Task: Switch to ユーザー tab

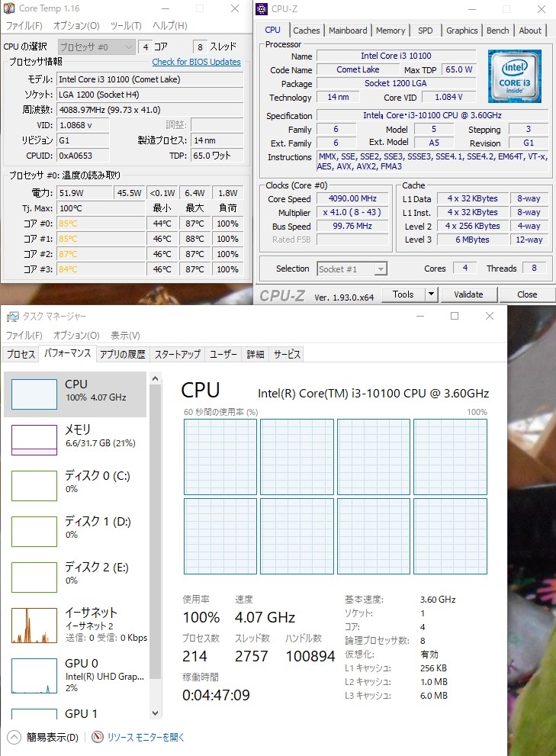Action: pyautogui.click(x=223, y=355)
